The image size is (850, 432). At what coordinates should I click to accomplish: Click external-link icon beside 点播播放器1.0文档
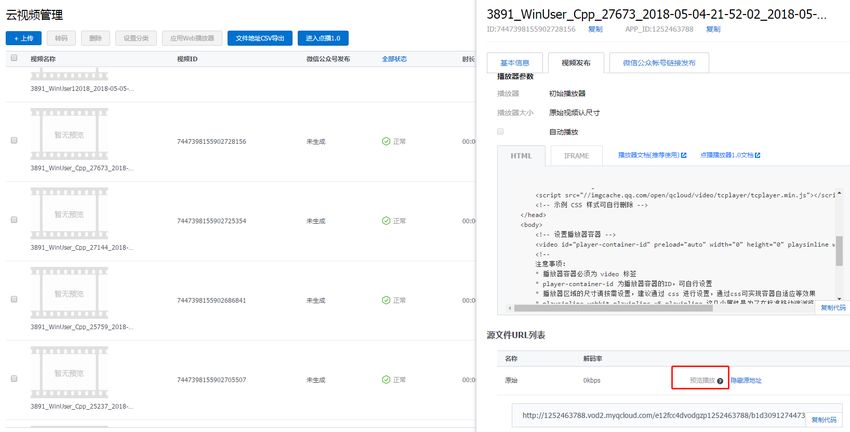point(757,155)
